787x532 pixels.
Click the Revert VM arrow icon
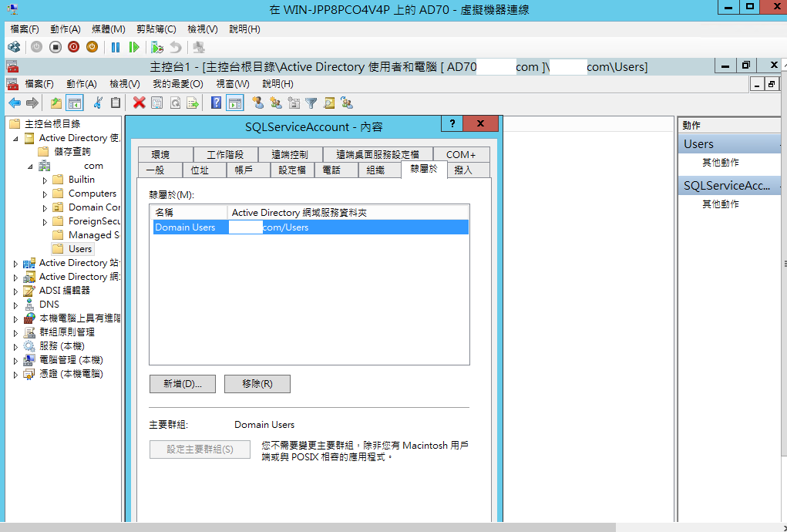tap(175, 47)
